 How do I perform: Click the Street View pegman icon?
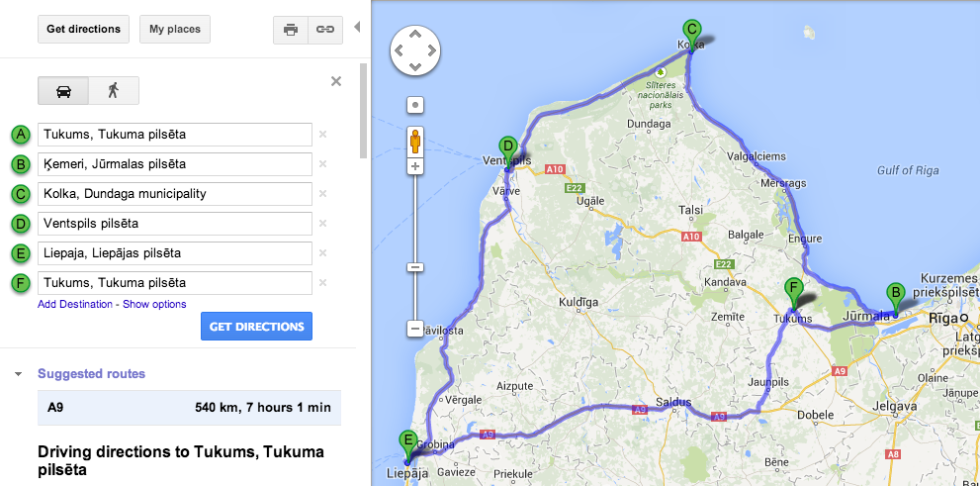click(x=415, y=142)
